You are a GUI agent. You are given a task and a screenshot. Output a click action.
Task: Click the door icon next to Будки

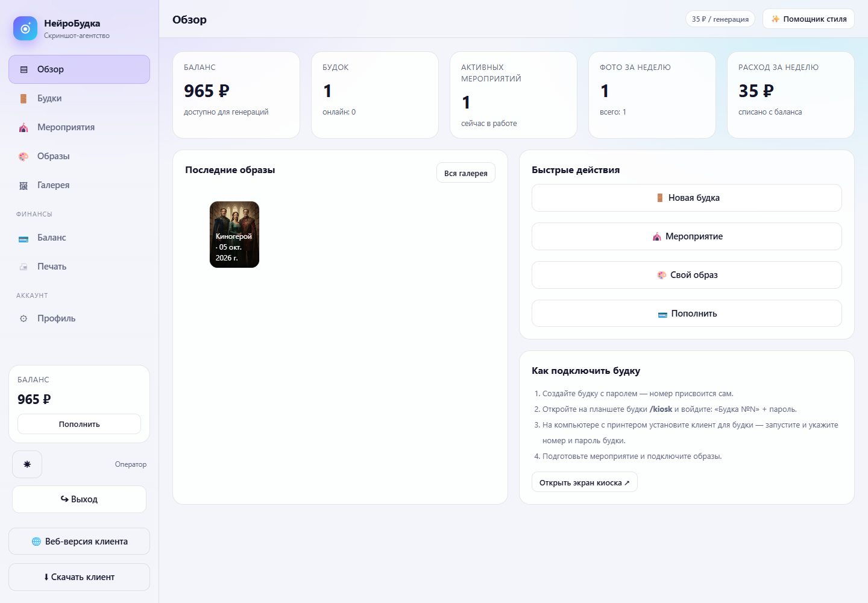[x=24, y=98]
